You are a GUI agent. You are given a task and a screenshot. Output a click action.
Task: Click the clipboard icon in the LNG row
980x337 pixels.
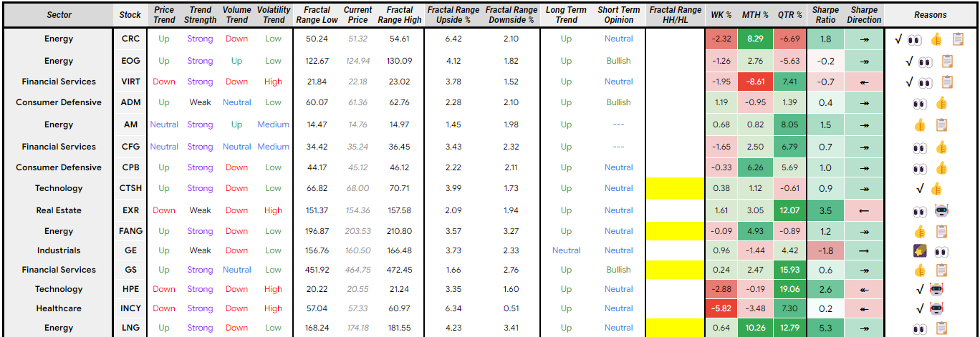[941, 328]
